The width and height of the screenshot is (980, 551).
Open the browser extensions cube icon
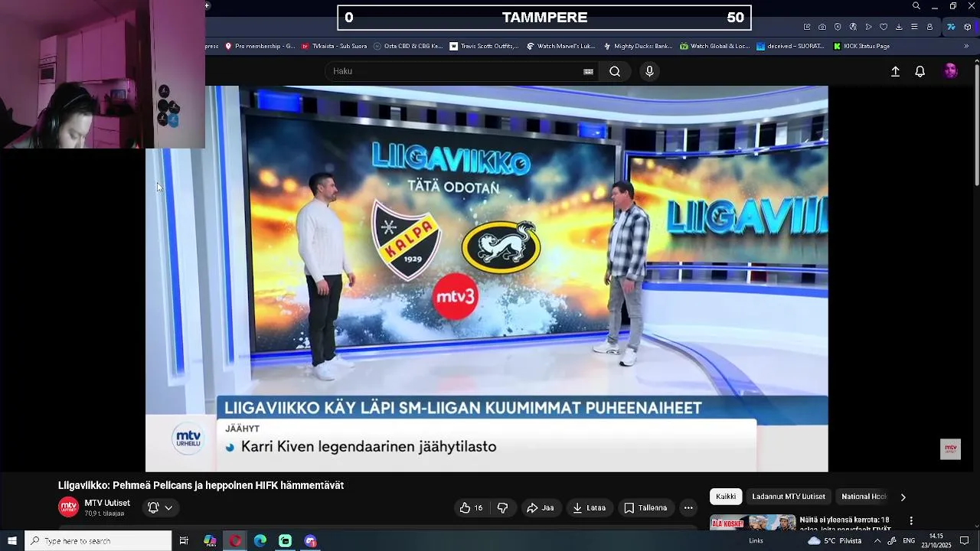[968, 27]
